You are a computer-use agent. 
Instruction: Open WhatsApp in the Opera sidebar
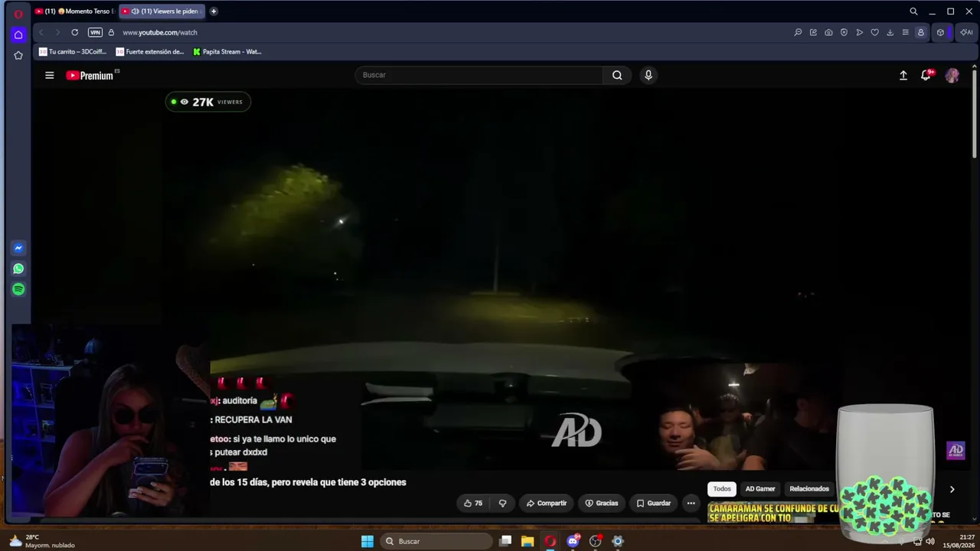click(18, 269)
